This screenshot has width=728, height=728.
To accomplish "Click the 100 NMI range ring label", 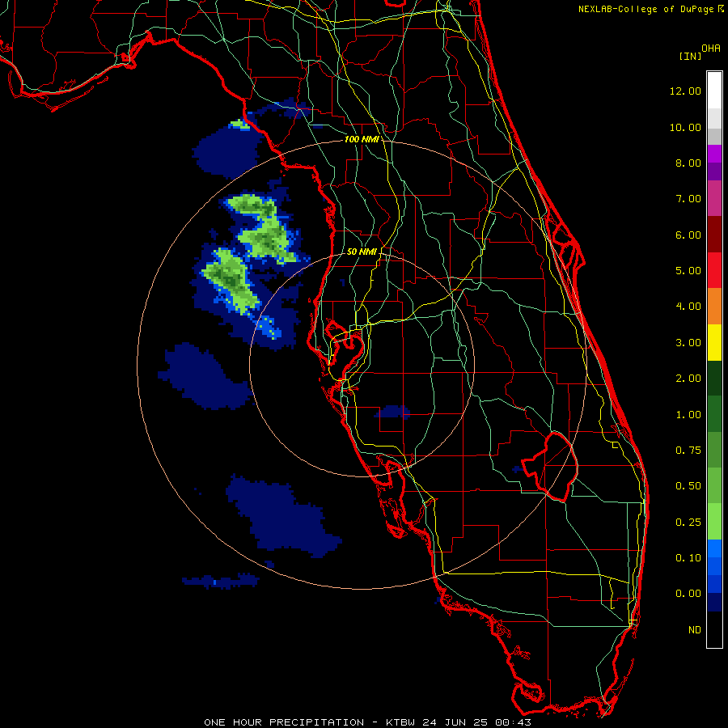I will click(361, 139).
